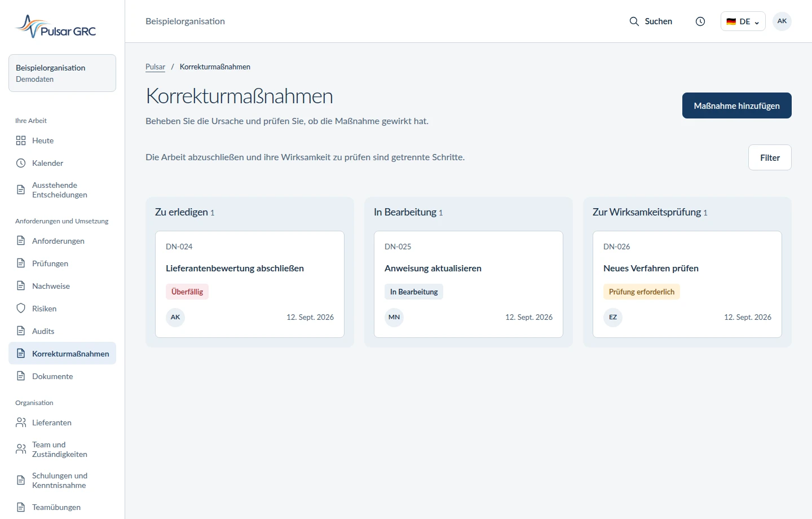Viewport: 812px width, 519px height.
Task: Click the Dokumente document icon
Action: (x=21, y=376)
